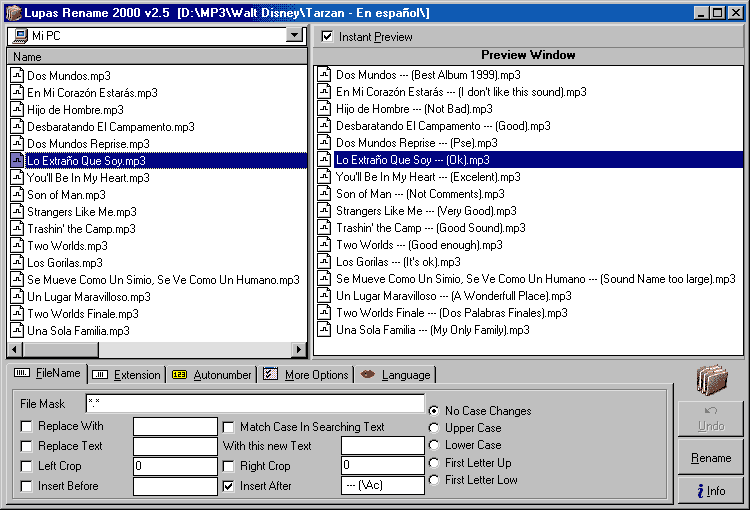Click the Mi PC computer icon
The height and width of the screenshot is (510, 750).
click(18, 36)
